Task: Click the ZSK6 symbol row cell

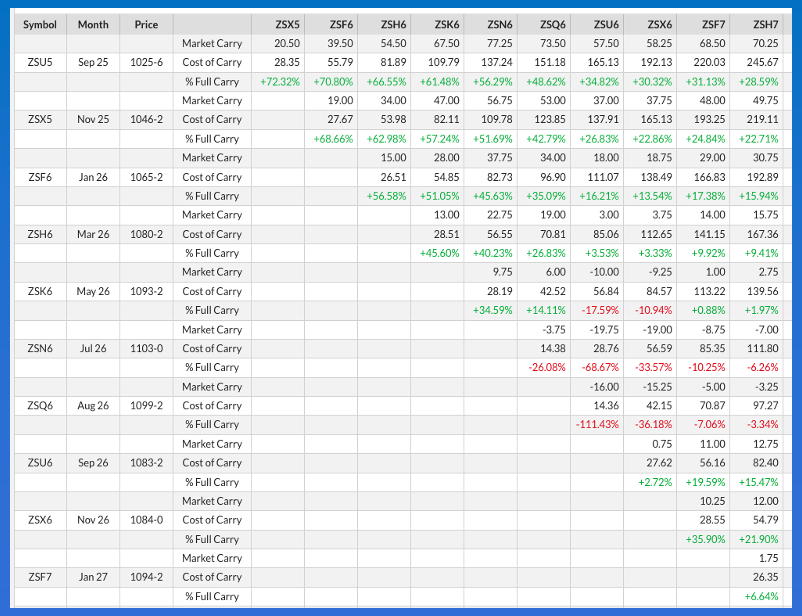Action: [40, 291]
